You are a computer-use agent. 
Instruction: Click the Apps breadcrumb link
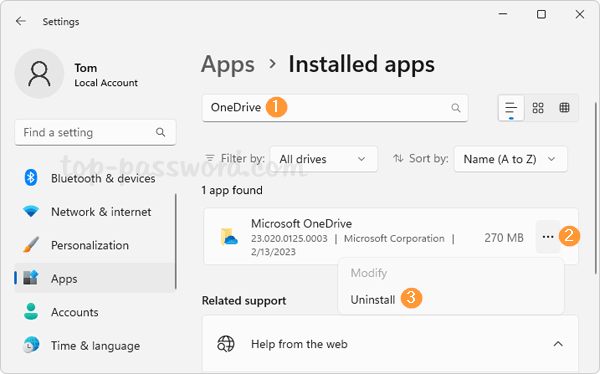pos(228,64)
